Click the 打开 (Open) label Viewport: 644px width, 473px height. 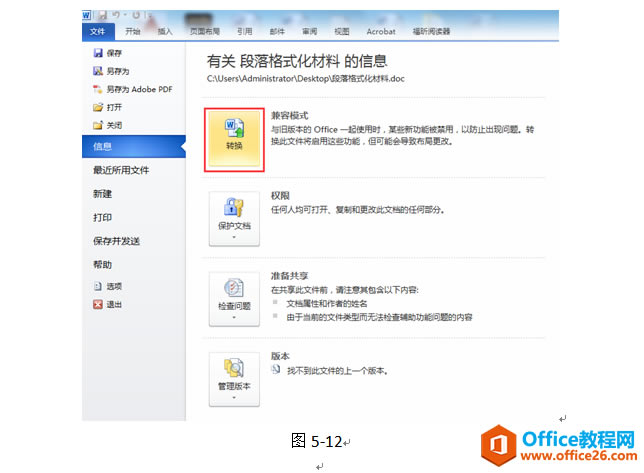point(114,107)
